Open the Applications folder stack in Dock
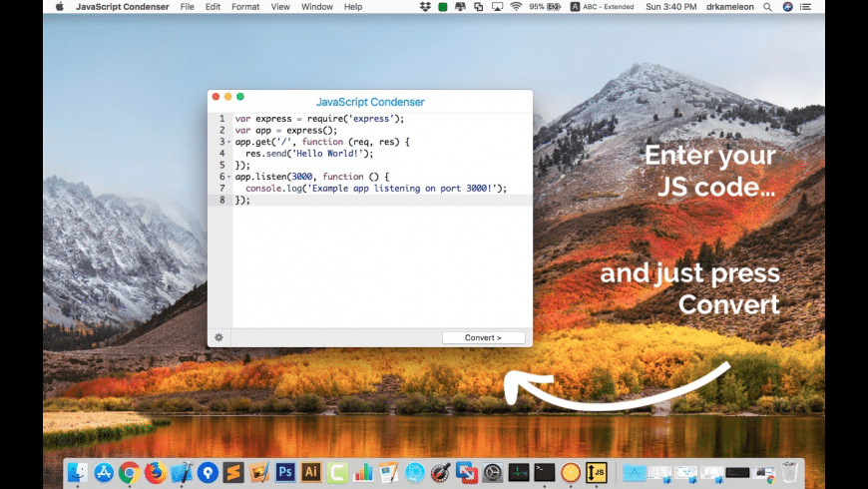The image size is (868, 489). [634, 472]
